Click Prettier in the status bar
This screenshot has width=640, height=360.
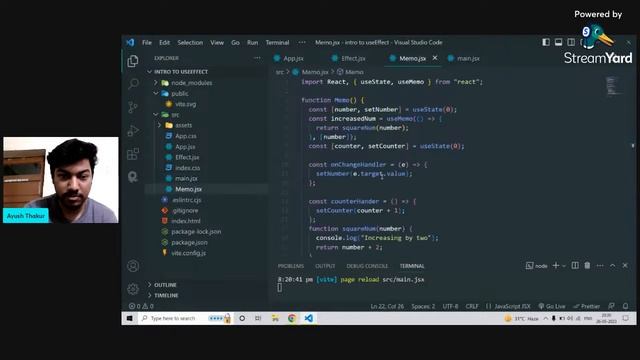(587, 306)
